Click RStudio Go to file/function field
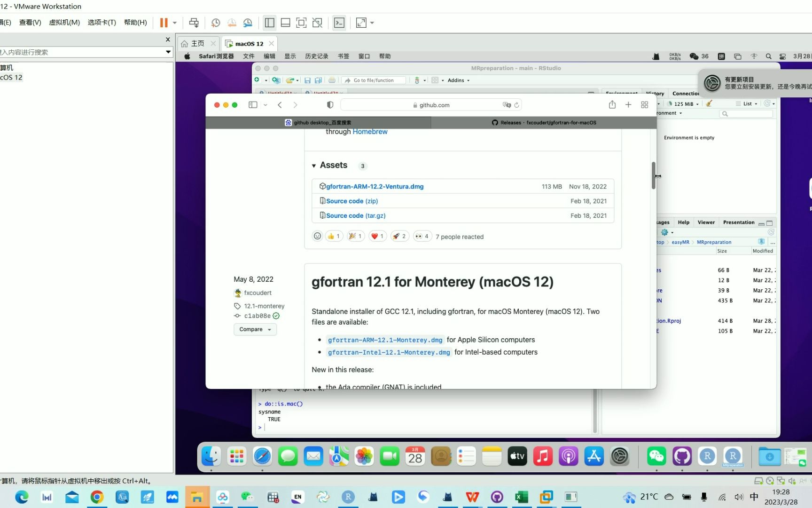 point(374,80)
